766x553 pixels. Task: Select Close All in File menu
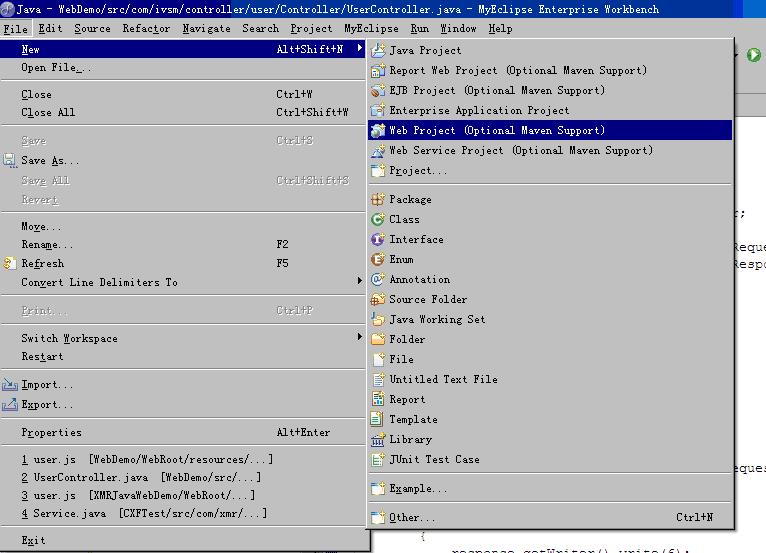183,112
